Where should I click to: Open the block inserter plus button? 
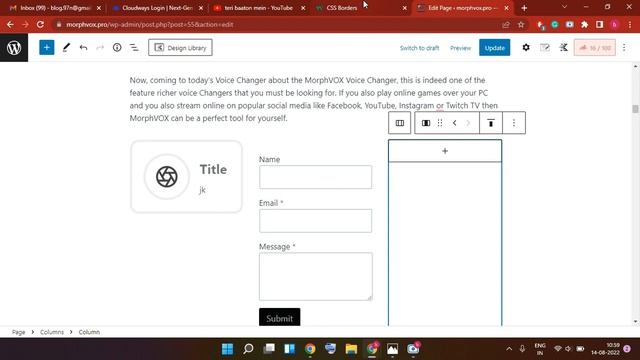(47, 48)
